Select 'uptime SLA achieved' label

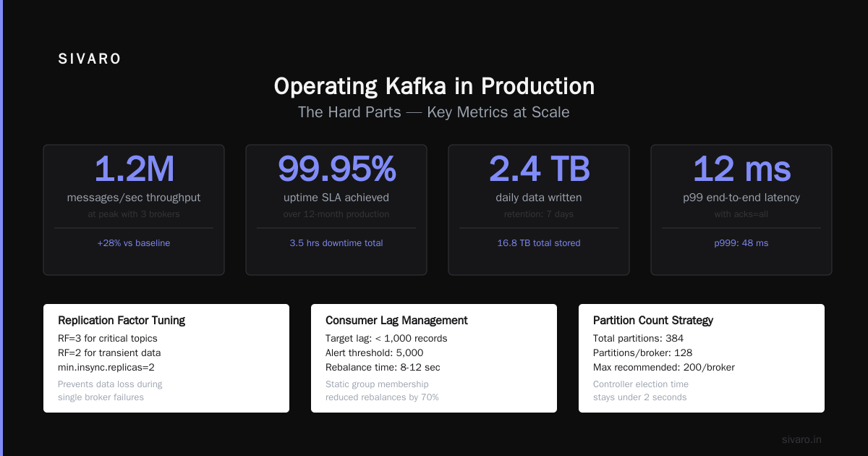(336, 198)
